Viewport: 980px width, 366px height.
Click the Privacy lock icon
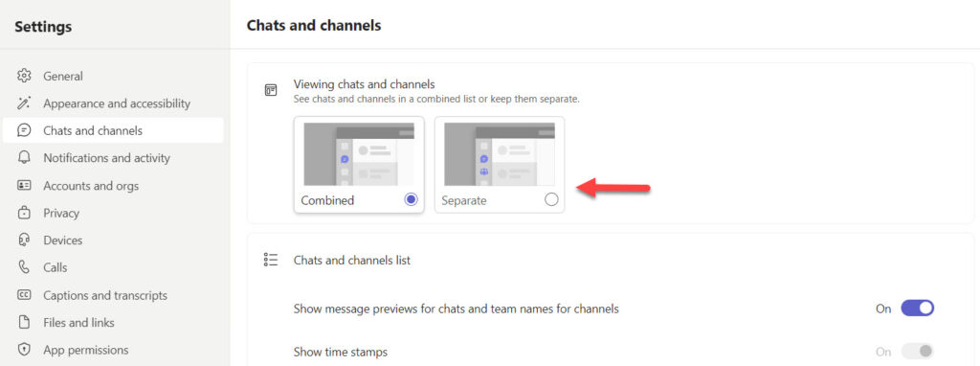coord(24,213)
